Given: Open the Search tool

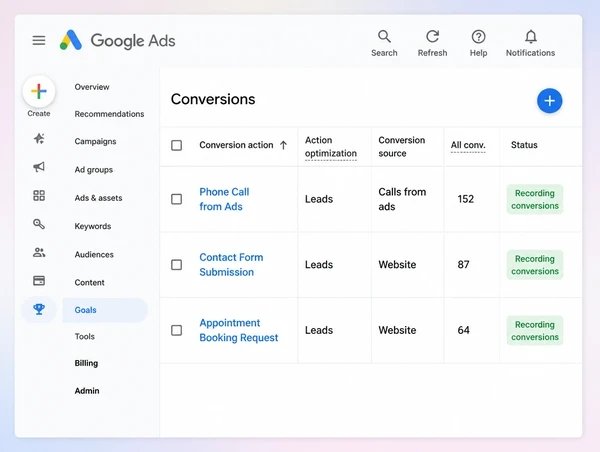Looking at the screenshot, I should tap(384, 43).
